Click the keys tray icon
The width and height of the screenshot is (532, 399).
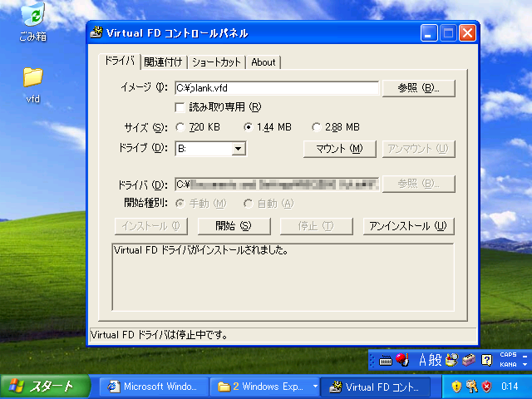click(471, 386)
